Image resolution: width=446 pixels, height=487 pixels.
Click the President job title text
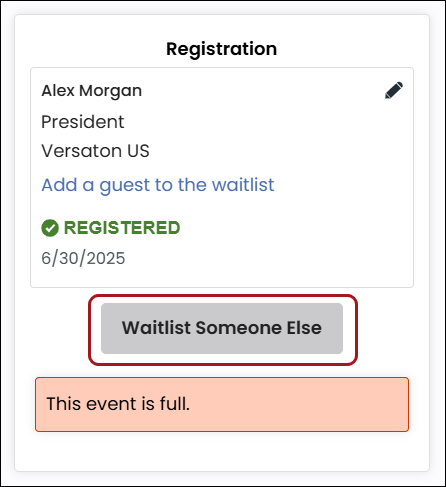83,122
